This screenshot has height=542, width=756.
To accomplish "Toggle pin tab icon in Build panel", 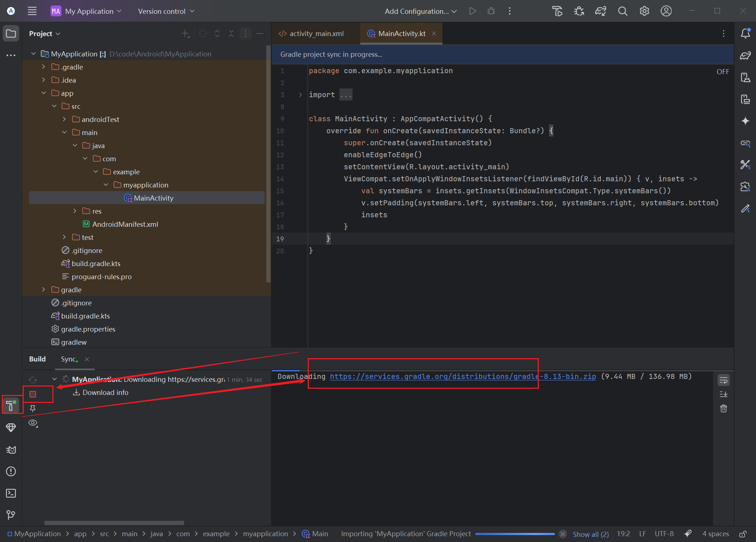I will 33,408.
